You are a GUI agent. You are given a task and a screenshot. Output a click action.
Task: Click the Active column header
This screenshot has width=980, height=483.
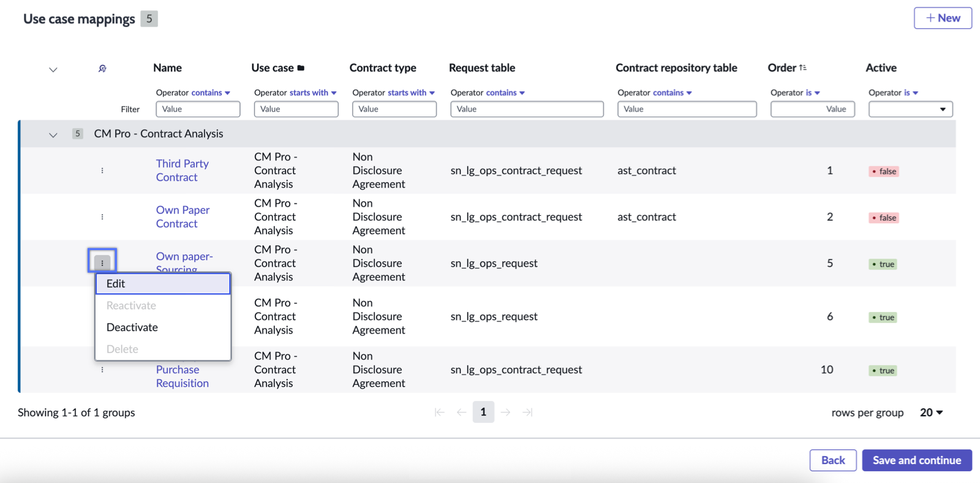pyautogui.click(x=881, y=68)
